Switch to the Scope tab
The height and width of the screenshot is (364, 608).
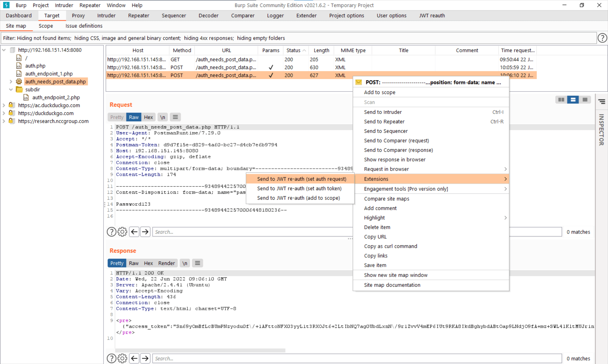click(46, 26)
